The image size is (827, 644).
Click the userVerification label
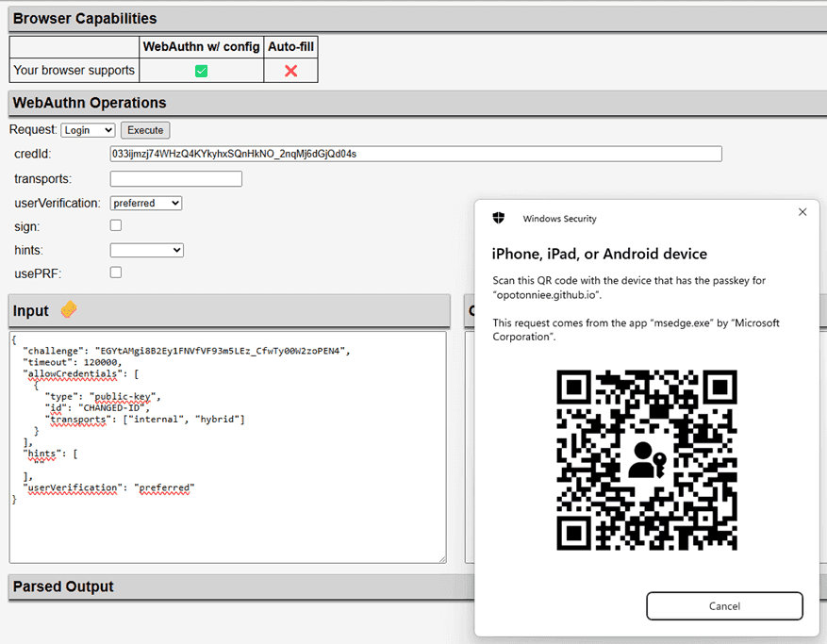(58, 203)
